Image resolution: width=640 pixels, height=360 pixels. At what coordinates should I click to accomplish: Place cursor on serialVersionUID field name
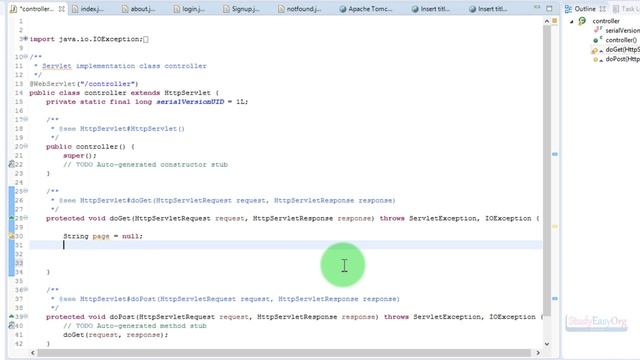[x=190, y=102]
